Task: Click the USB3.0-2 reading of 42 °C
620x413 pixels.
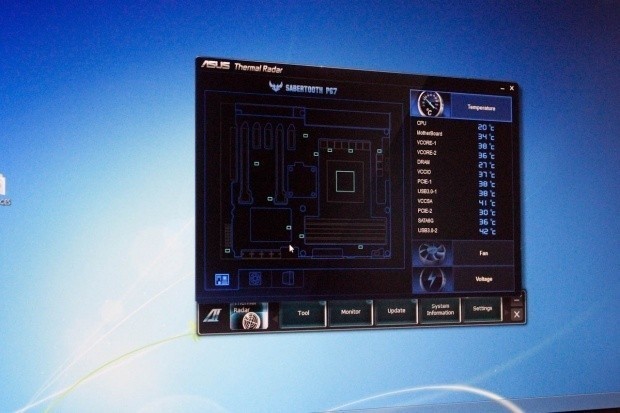Action: coord(487,231)
